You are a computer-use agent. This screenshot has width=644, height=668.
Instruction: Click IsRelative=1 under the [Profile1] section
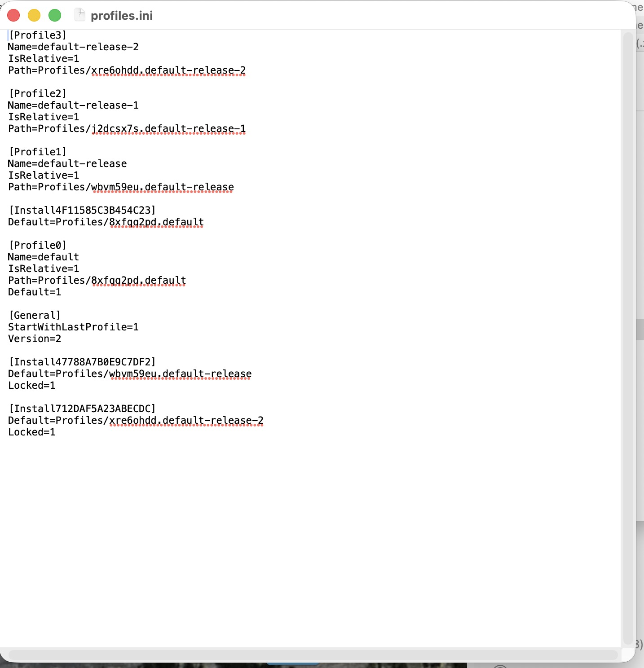44,175
